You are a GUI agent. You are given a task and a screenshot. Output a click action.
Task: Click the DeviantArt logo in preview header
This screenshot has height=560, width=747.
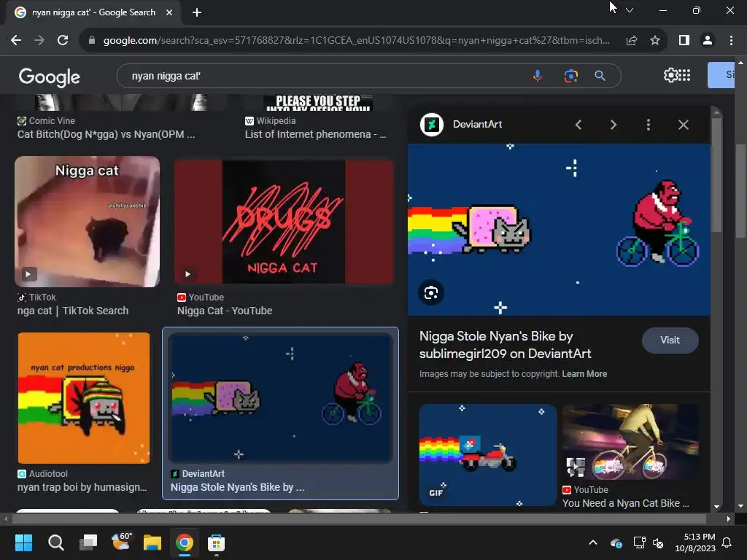[432, 125]
